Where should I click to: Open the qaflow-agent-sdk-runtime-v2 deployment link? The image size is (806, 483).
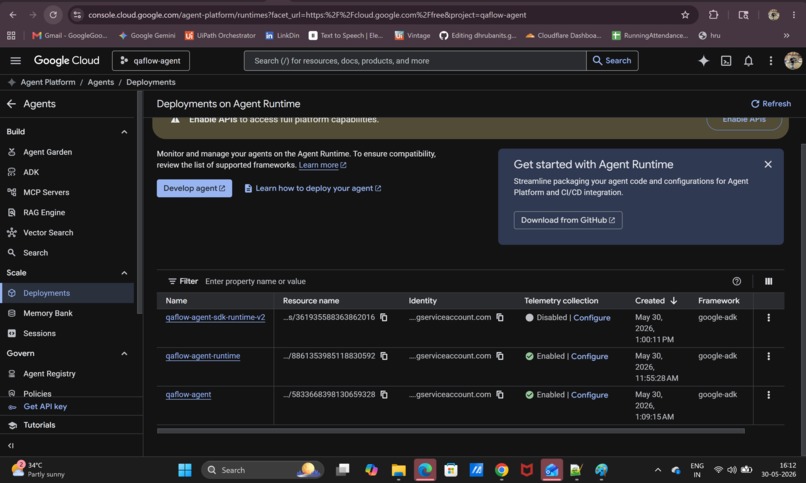(215, 318)
